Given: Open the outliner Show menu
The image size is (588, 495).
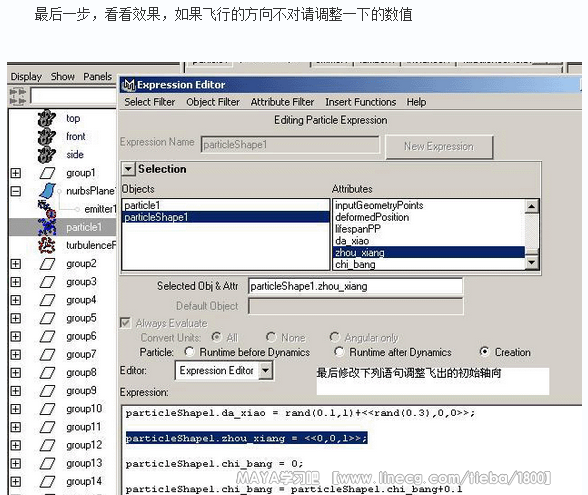Looking at the screenshot, I should (63, 76).
